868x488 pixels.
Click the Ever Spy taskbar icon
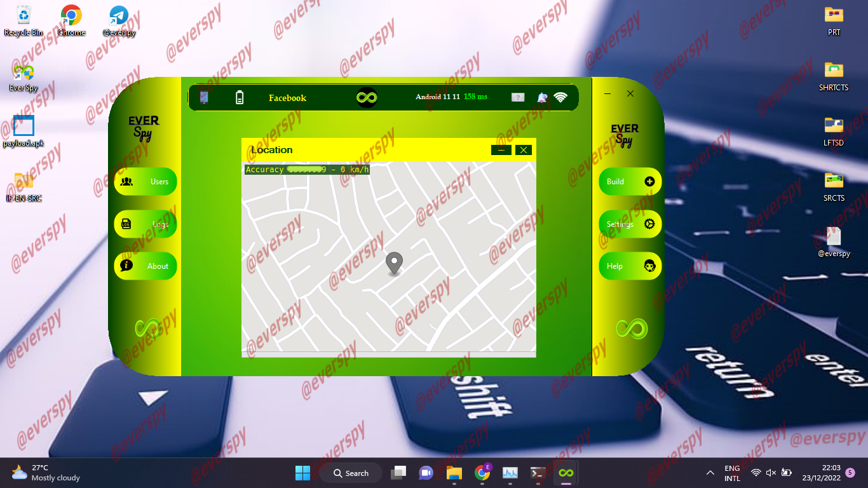pos(566,473)
